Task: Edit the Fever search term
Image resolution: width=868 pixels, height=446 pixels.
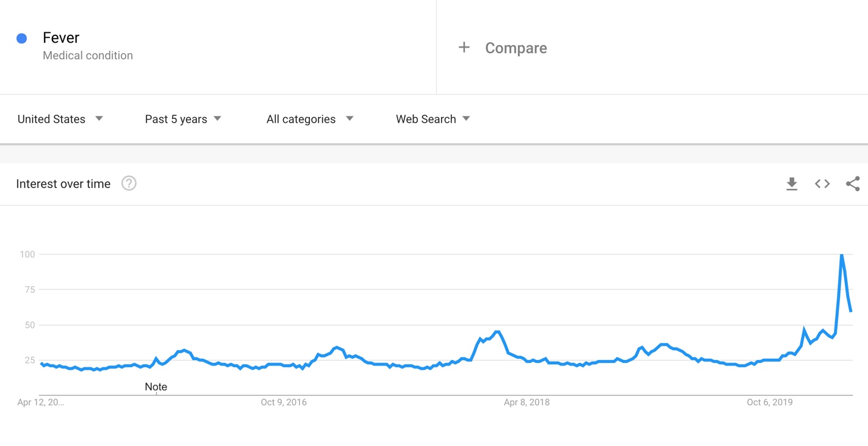Action: [61, 38]
